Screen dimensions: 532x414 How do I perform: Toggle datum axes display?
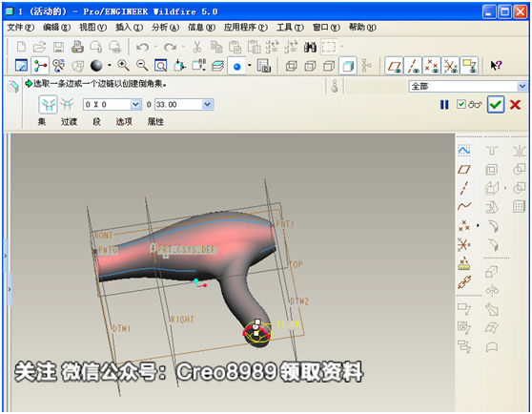click(413, 66)
